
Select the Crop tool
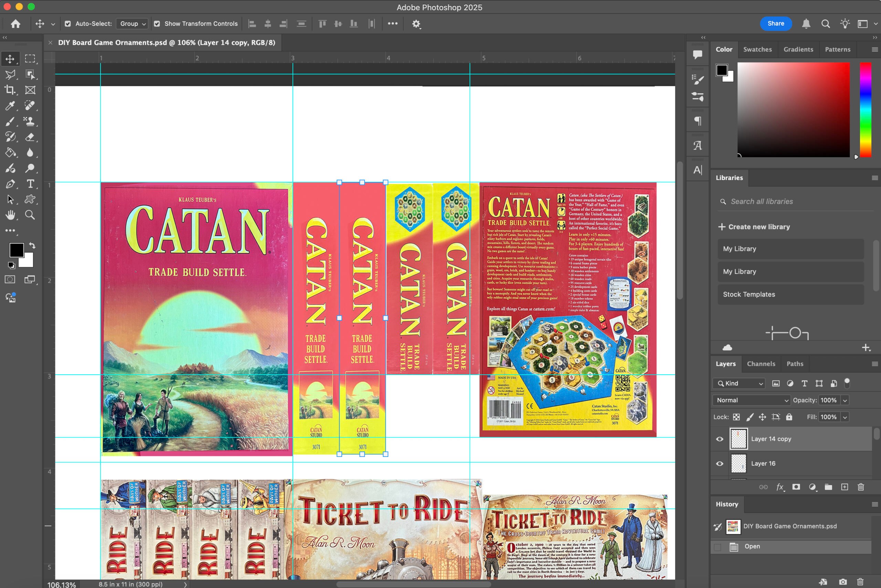(x=10, y=90)
